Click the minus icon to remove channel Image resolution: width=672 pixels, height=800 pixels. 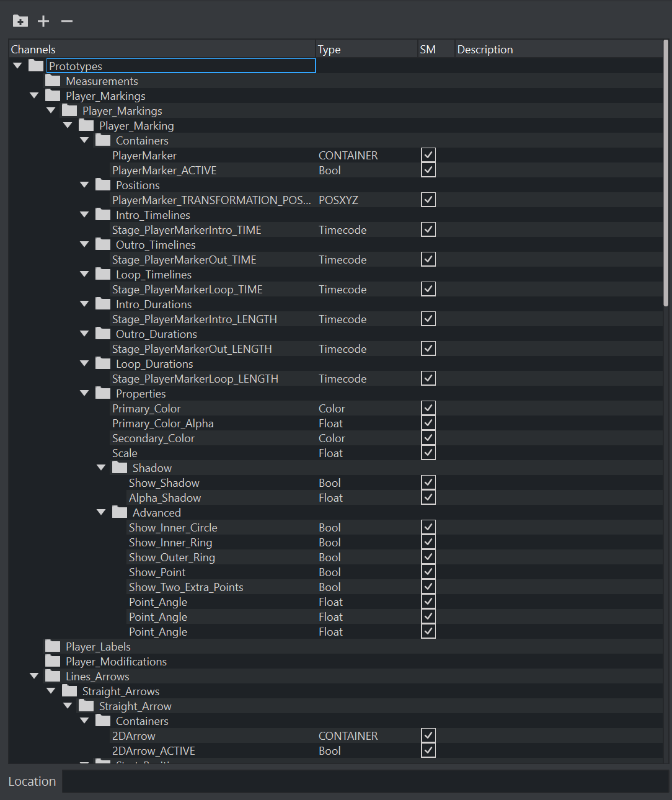tap(67, 21)
